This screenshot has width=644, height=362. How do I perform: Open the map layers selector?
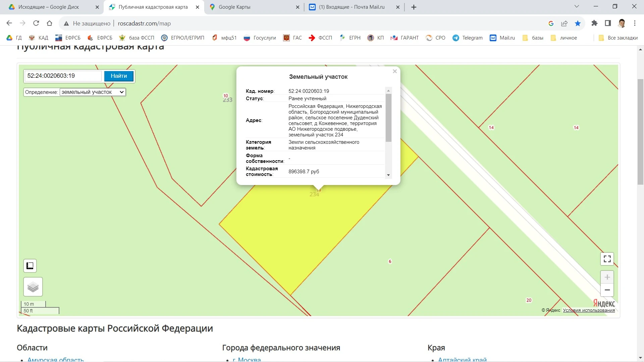[33, 287]
